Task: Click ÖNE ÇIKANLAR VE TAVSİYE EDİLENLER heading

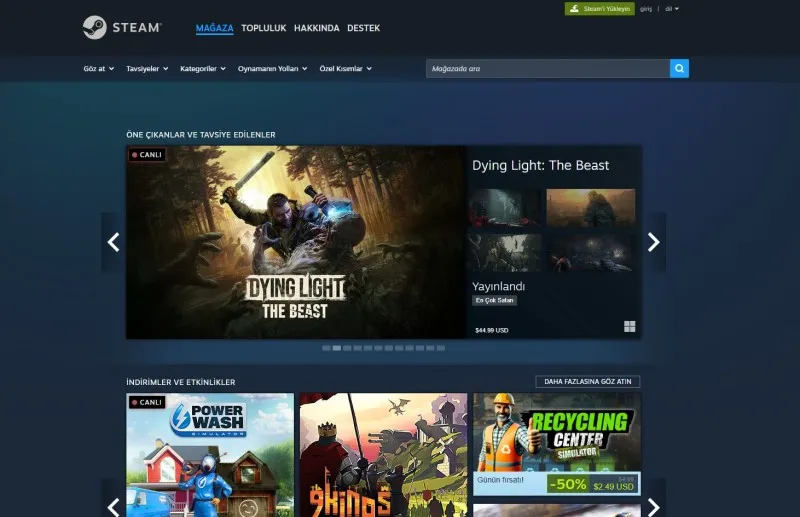Action: click(x=201, y=135)
